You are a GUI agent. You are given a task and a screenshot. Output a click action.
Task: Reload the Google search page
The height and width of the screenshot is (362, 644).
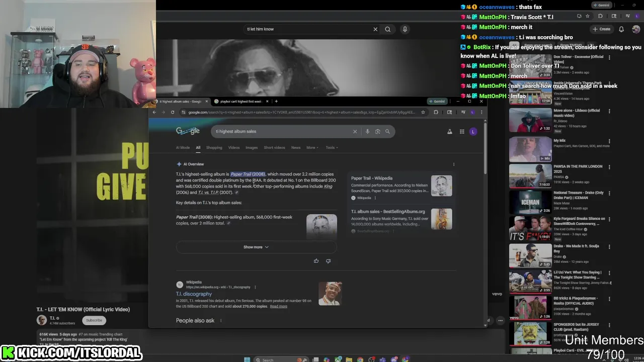coord(173,112)
